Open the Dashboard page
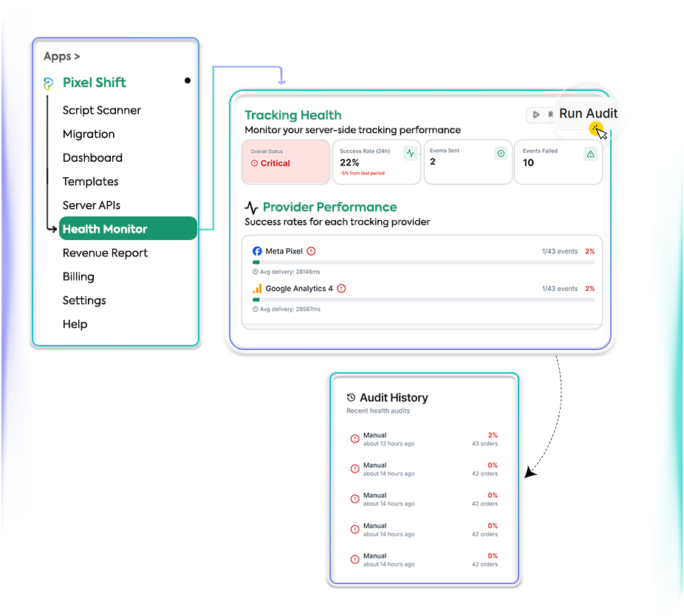This screenshot has height=616, width=684. [92, 158]
